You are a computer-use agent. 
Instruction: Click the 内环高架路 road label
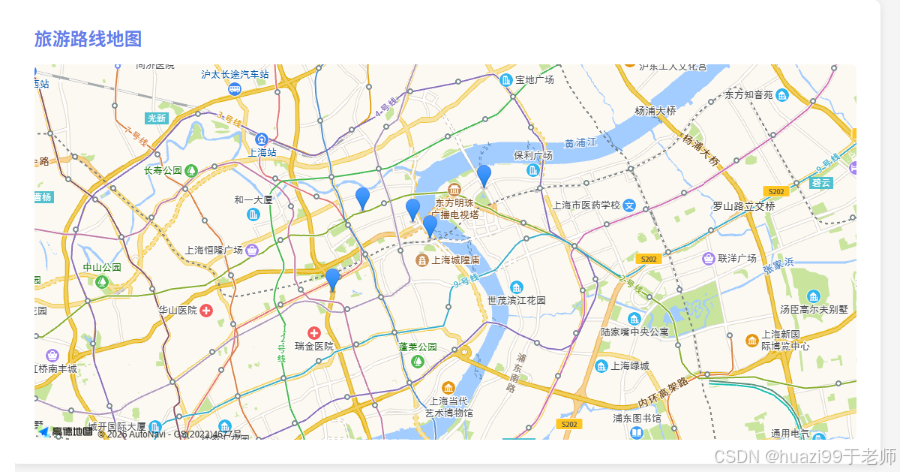(664, 392)
